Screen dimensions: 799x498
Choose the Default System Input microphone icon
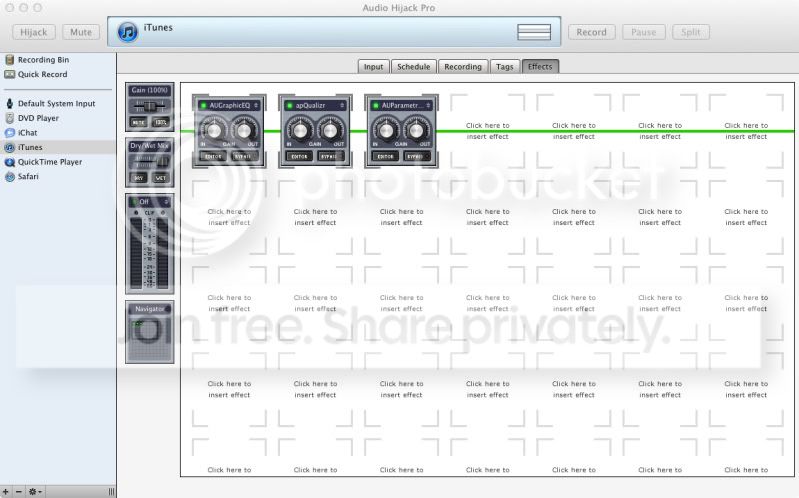(x=9, y=103)
